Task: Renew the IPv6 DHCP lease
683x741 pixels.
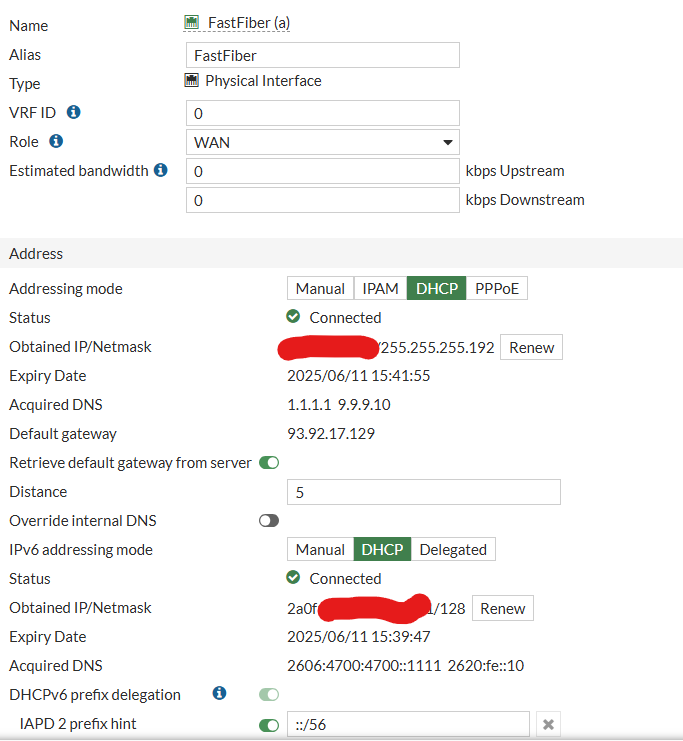Action: [502, 608]
